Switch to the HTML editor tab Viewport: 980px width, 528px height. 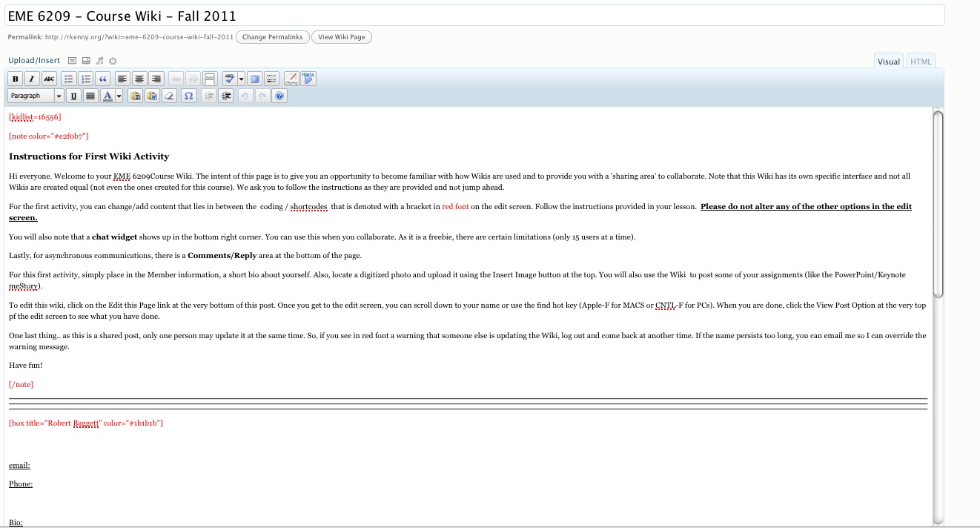click(x=921, y=62)
